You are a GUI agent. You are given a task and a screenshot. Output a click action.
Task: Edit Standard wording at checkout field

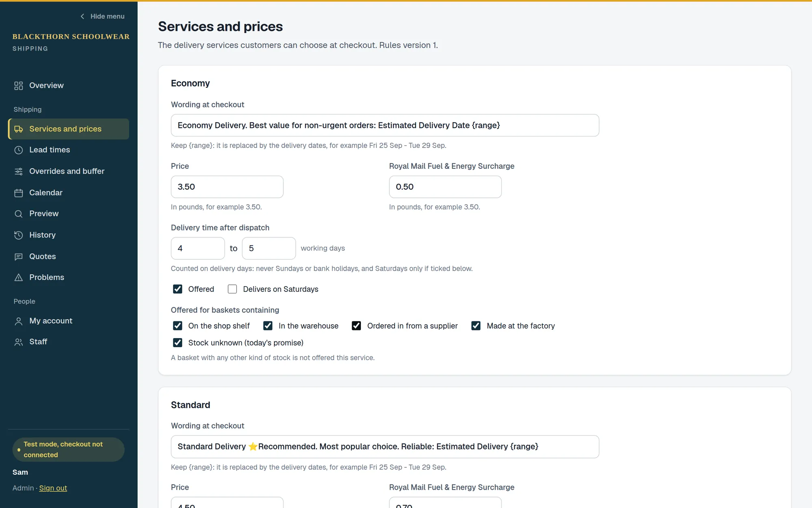click(385, 447)
